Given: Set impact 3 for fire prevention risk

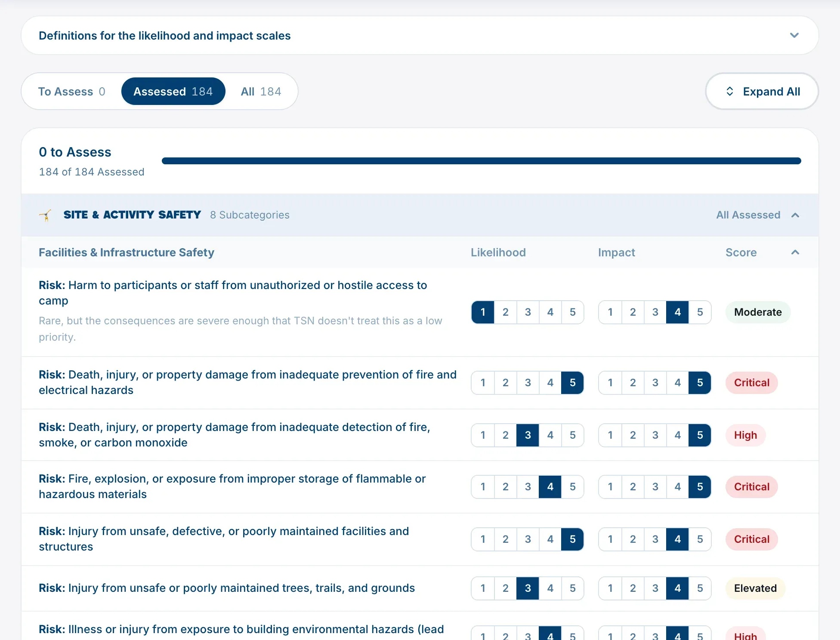Looking at the screenshot, I should pos(655,382).
